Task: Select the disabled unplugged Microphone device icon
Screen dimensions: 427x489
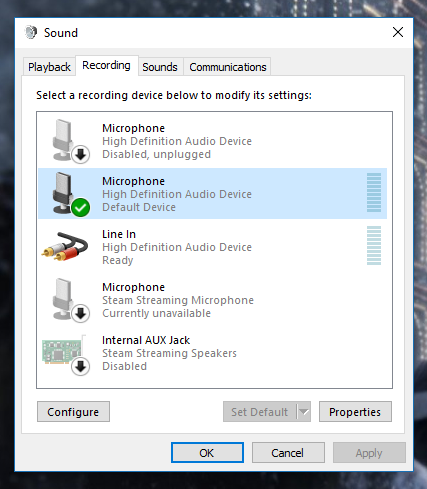Action: 71,141
